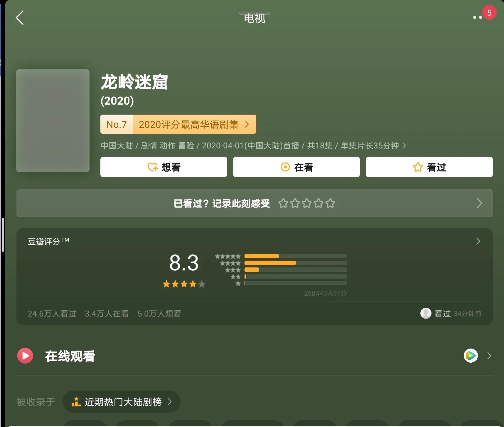Expand the 已看过 row with its chevron
This screenshot has width=504, height=427.
click(x=480, y=203)
